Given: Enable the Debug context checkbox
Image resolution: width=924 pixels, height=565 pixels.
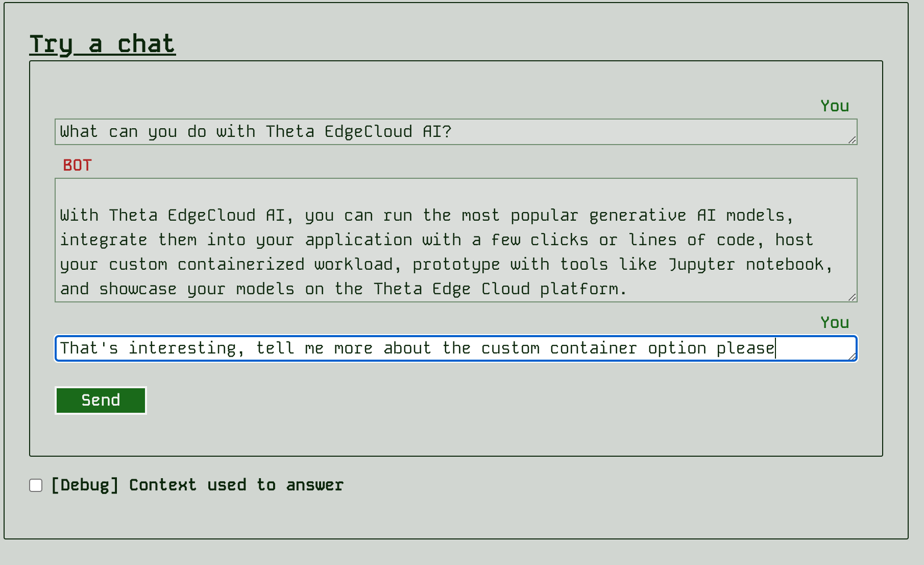Looking at the screenshot, I should point(36,485).
